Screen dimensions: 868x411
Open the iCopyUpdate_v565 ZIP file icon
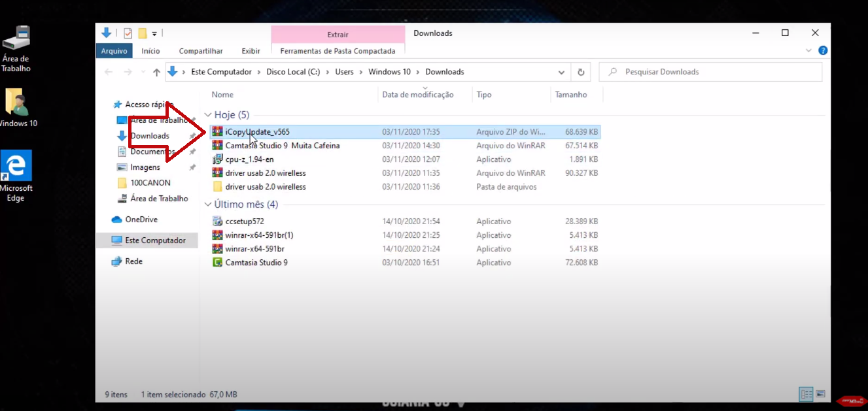point(218,132)
